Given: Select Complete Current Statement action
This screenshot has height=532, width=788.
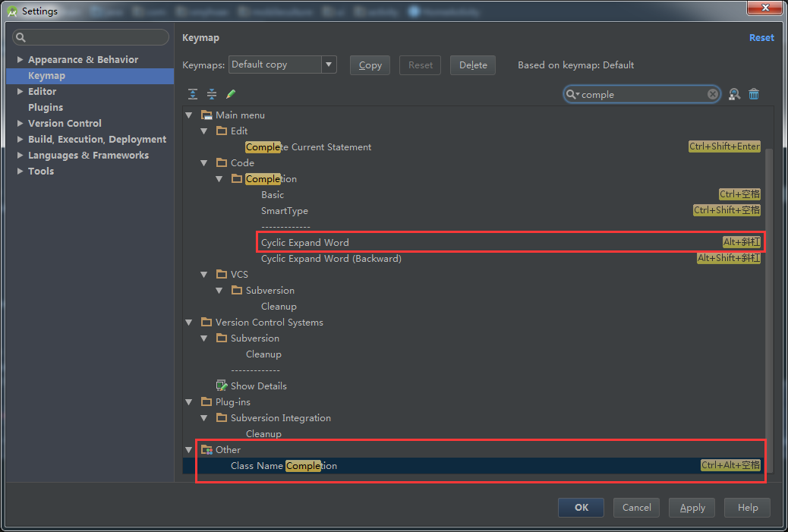Looking at the screenshot, I should (308, 147).
